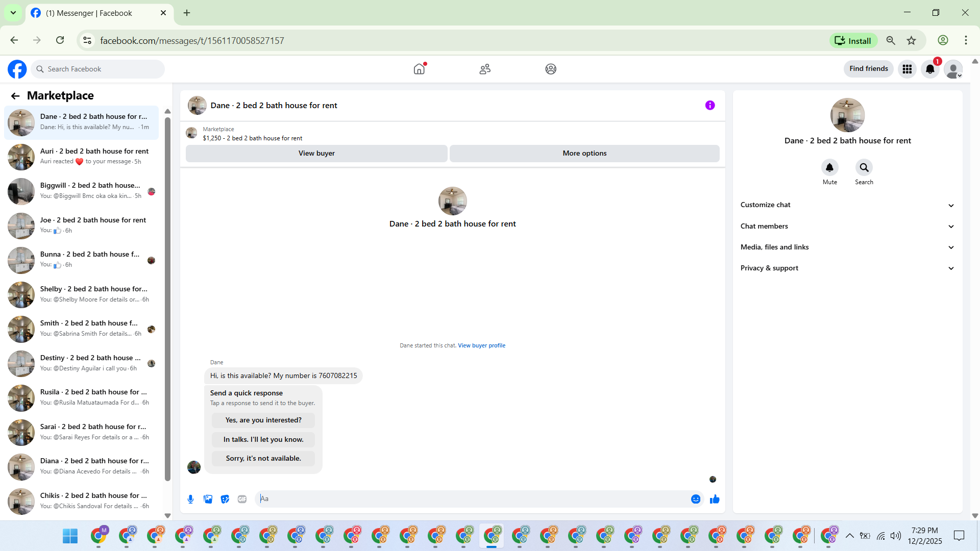The height and width of the screenshot is (551, 980).
Task: Open the GIF picker icon
Action: pos(242,499)
